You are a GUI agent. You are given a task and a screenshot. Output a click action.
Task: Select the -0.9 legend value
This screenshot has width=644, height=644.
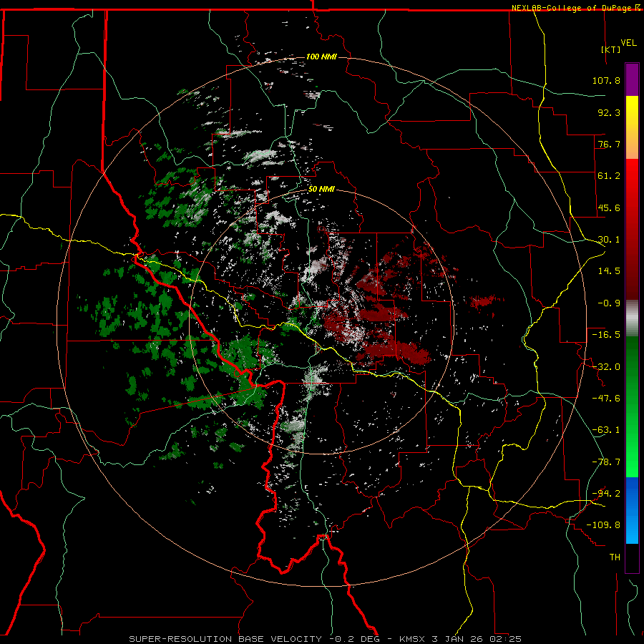[609, 303]
